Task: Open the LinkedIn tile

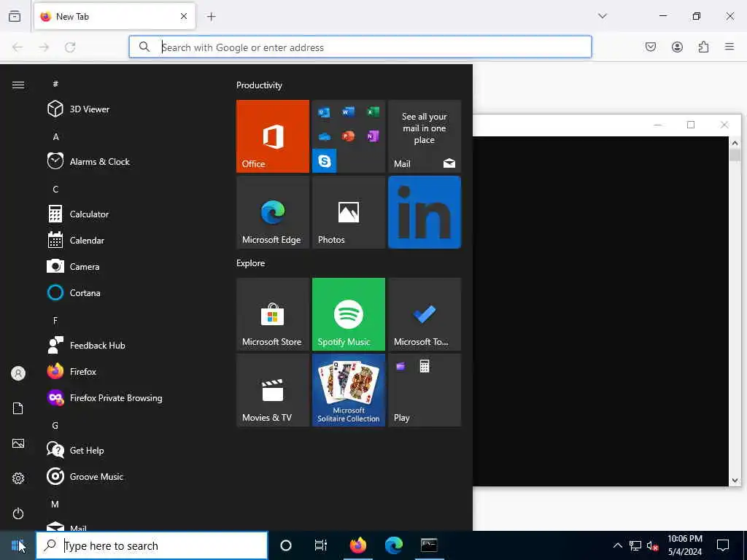Action: (x=425, y=212)
